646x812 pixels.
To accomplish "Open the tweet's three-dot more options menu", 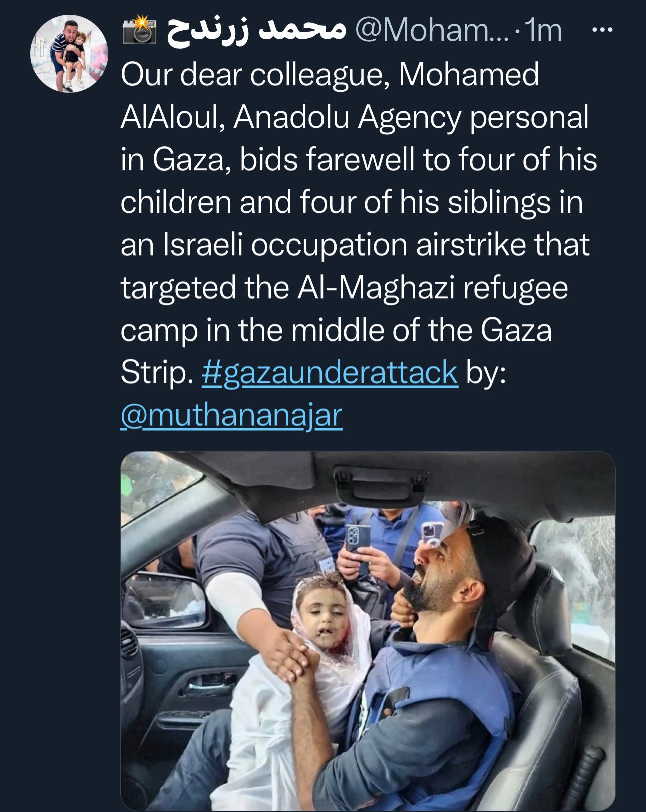I will (602, 30).
